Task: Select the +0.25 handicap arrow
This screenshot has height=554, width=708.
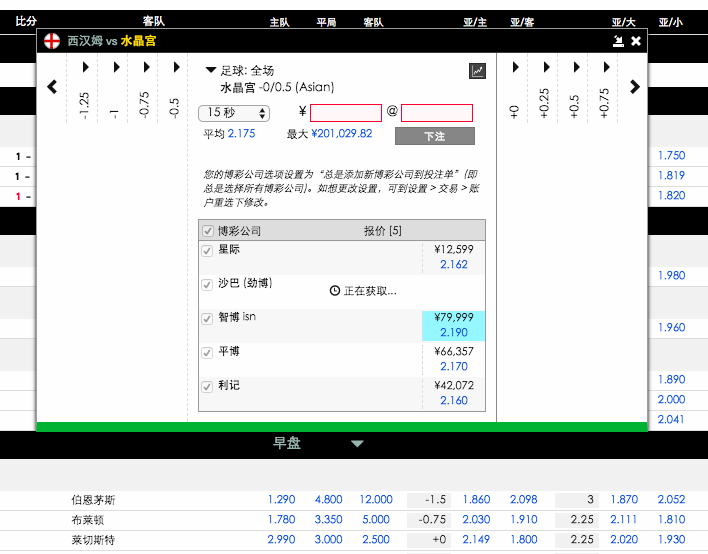Action: pyautogui.click(x=545, y=67)
